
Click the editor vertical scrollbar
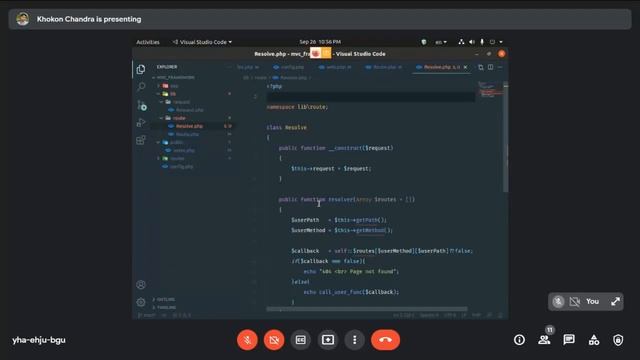coord(506,137)
